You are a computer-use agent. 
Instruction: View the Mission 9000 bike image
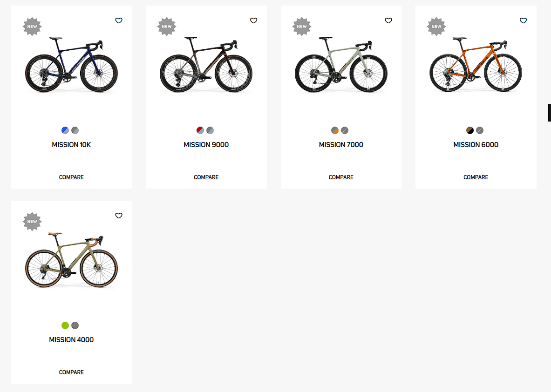pyautogui.click(x=206, y=65)
